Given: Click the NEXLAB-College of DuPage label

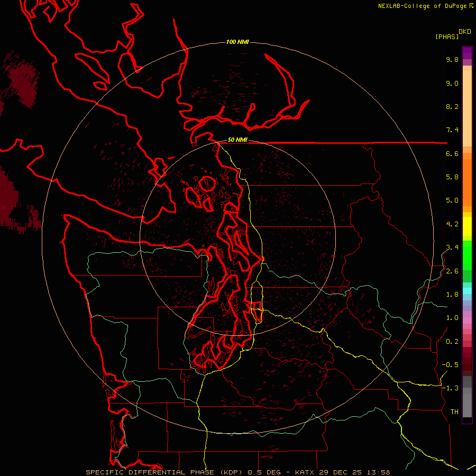Looking at the screenshot, I should [422, 6].
